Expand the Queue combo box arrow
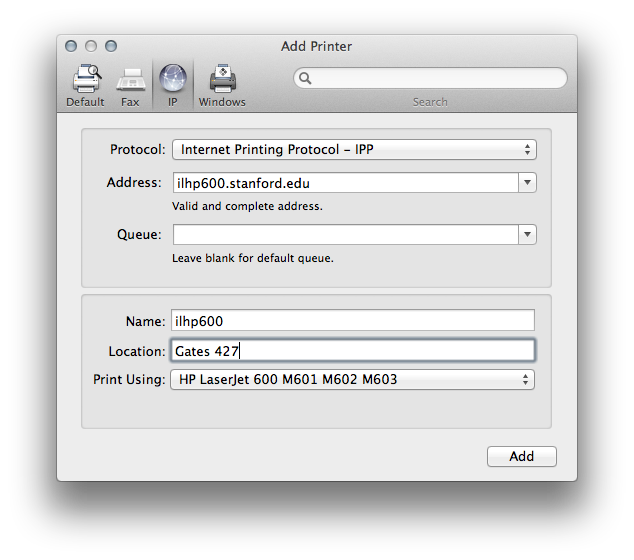The height and width of the screenshot is (560, 634). [x=527, y=235]
